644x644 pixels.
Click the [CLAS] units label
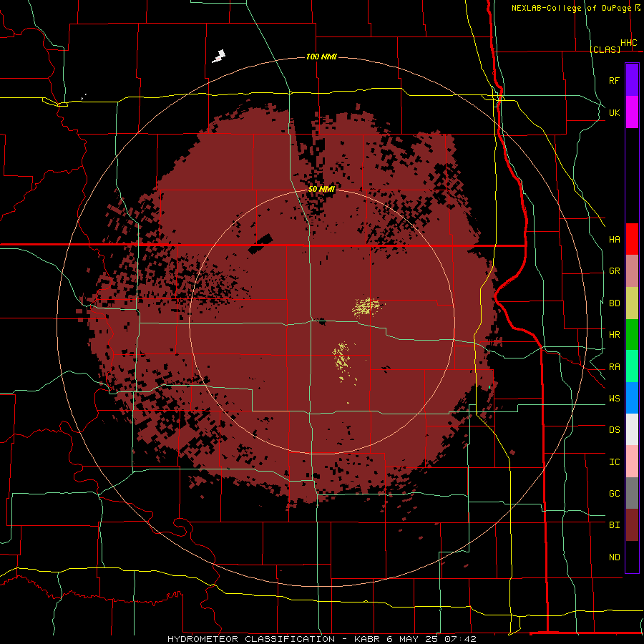click(605, 49)
